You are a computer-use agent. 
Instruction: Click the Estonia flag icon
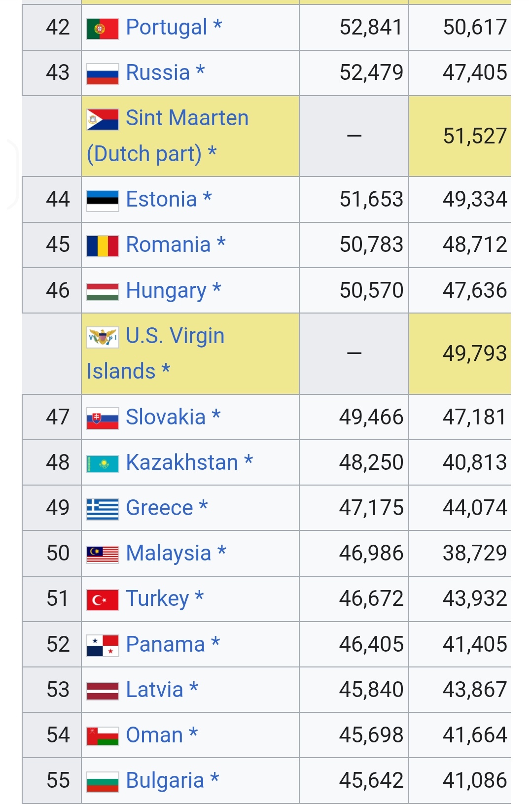(103, 201)
